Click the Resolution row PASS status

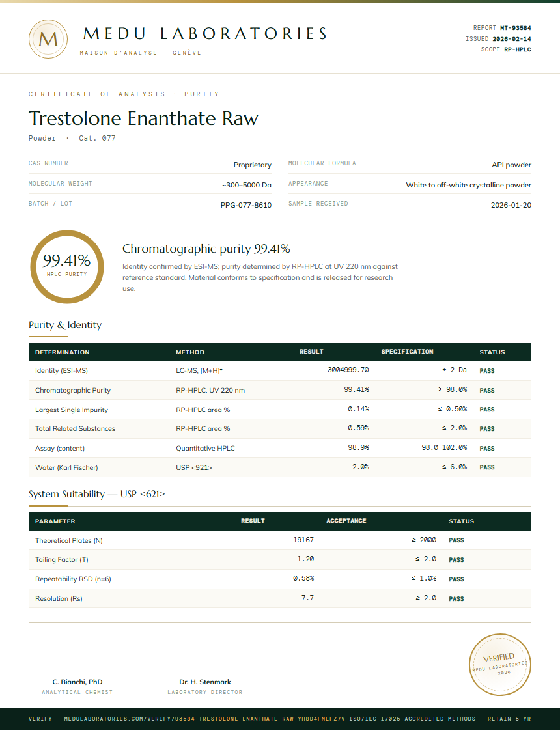(x=456, y=599)
